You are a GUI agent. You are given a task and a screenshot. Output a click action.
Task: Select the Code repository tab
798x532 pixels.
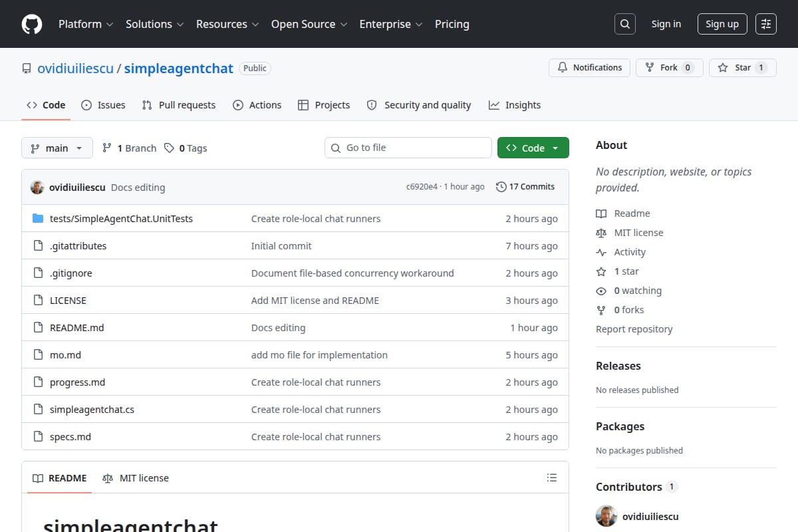coord(46,105)
